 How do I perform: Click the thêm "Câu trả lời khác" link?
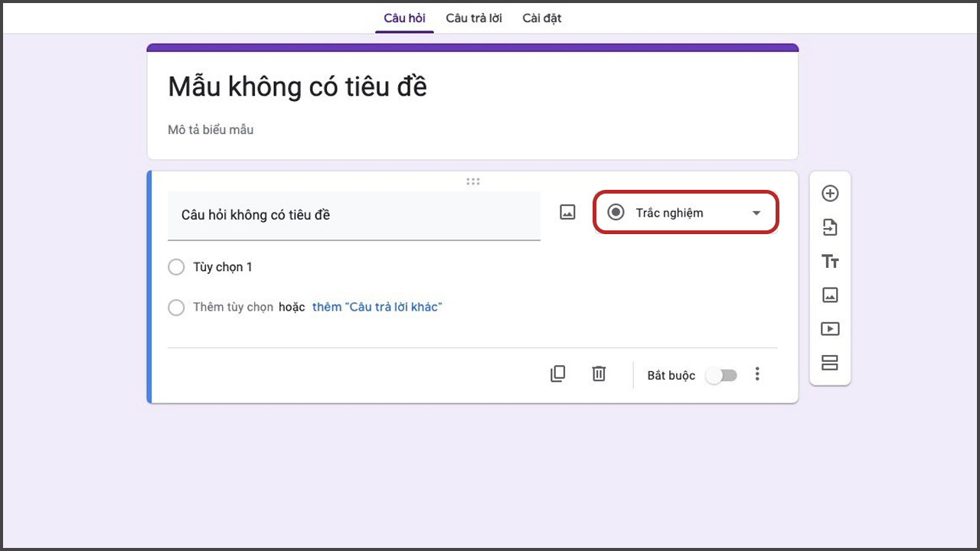[377, 307]
